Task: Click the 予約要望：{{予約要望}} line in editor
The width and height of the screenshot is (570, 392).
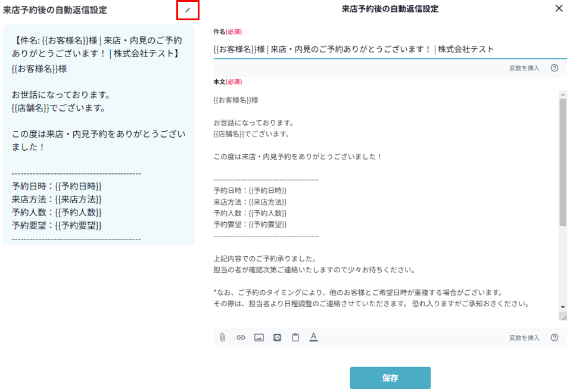Action: click(250, 225)
